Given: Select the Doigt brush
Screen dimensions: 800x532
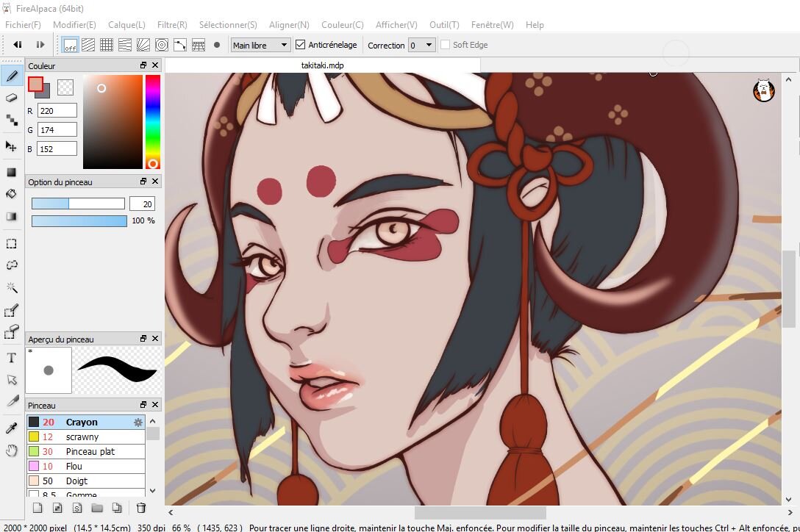Looking at the screenshot, I should (x=86, y=481).
